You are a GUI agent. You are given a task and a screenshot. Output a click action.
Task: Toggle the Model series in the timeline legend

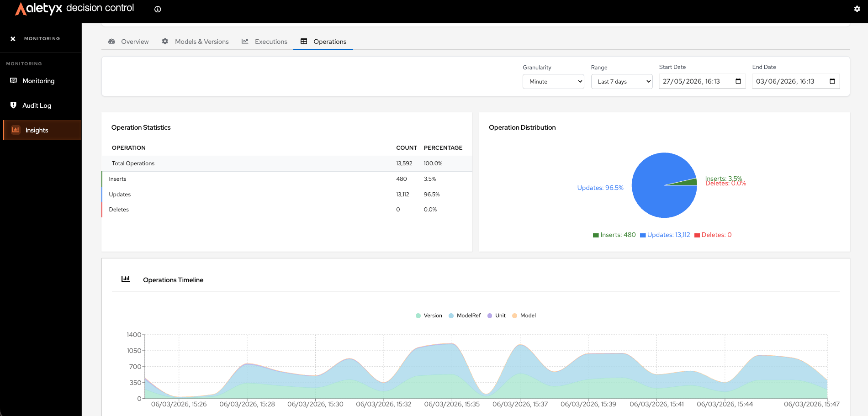(x=524, y=316)
